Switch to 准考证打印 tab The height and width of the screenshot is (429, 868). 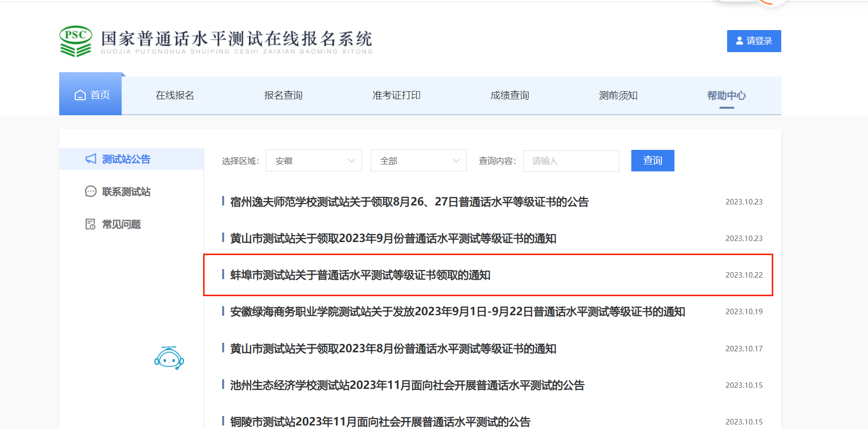(x=396, y=95)
